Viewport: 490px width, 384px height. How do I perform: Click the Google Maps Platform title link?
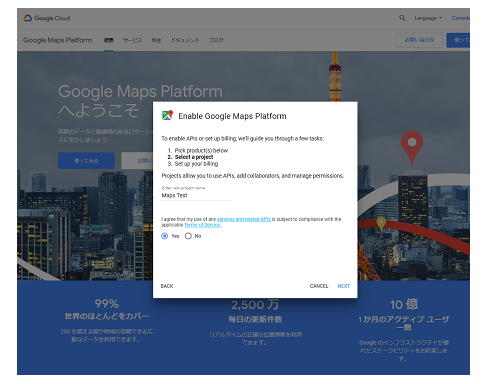click(57, 40)
